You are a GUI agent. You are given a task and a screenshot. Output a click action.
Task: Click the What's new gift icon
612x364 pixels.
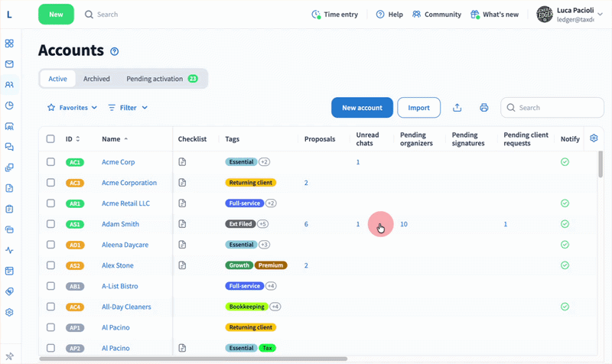pos(475,15)
